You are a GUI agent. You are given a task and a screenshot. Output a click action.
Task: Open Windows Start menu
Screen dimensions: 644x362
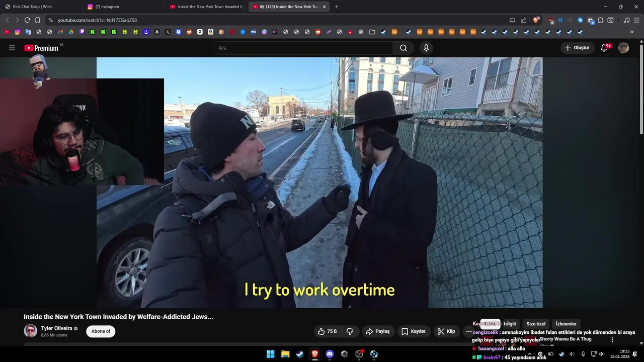click(270, 354)
